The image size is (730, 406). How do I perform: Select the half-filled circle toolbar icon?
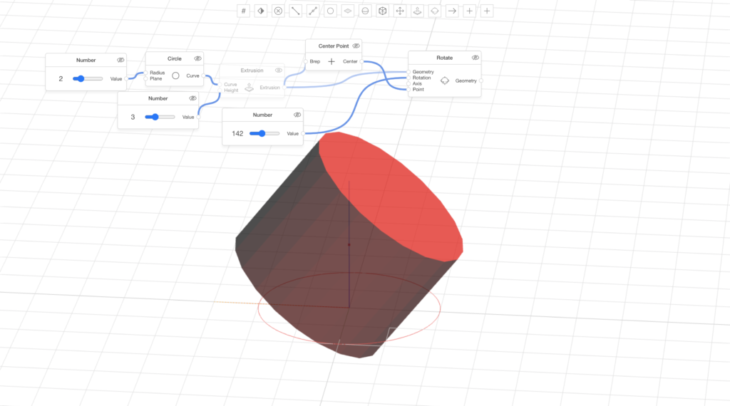coord(260,11)
